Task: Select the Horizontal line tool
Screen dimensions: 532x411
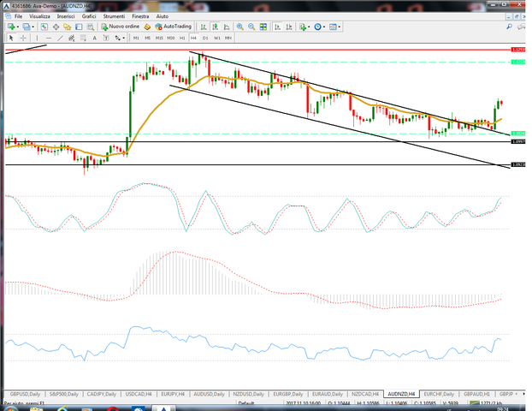Action: [x=49, y=38]
